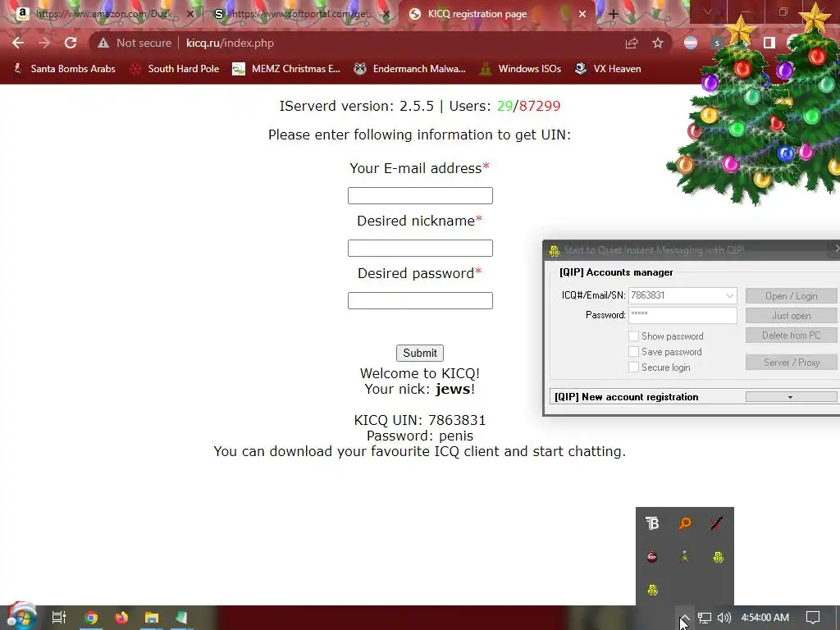Screen dimensions: 840x630
Task: Open the green book app on taskbar
Action: 181,618
